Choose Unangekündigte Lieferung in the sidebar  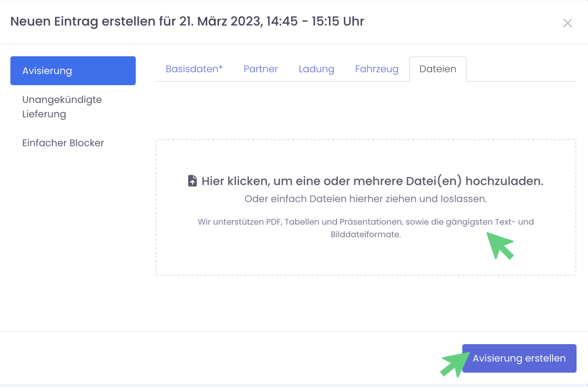click(x=62, y=107)
